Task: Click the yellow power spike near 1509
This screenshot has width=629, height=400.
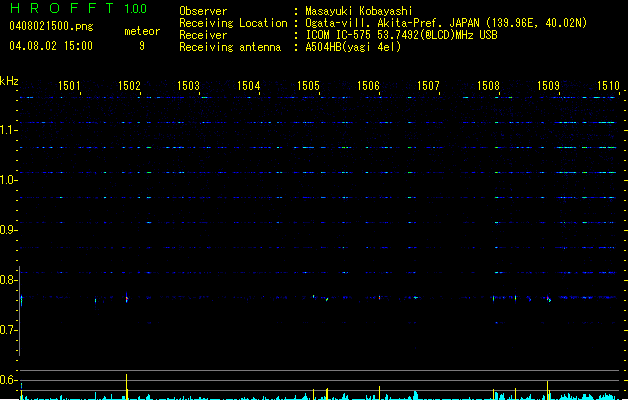Action: click(x=548, y=390)
